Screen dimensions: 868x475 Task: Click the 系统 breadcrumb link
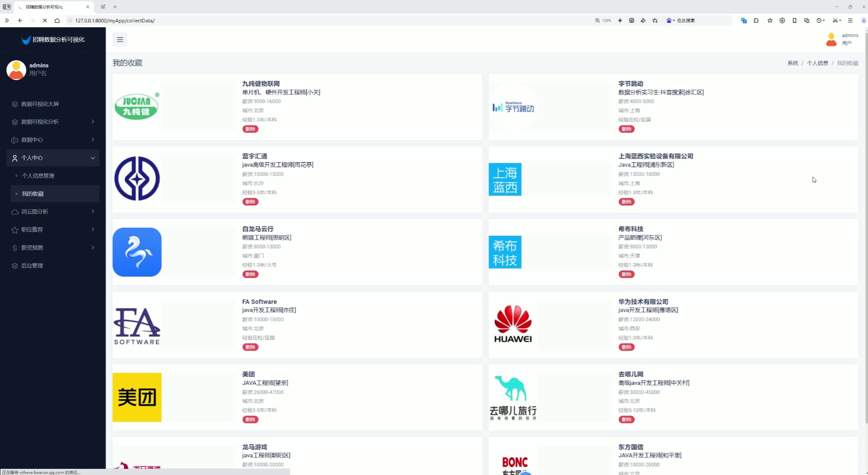pos(792,63)
